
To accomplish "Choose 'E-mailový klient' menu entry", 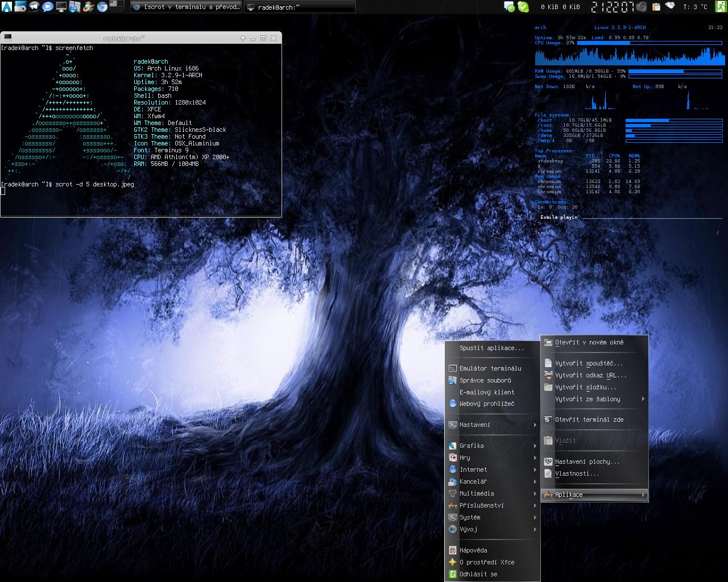I will [491, 392].
